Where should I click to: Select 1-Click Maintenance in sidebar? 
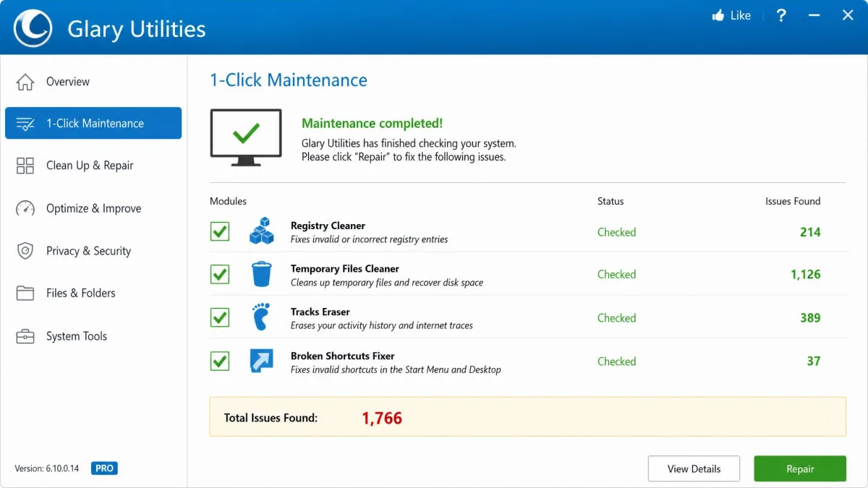[93, 123]
